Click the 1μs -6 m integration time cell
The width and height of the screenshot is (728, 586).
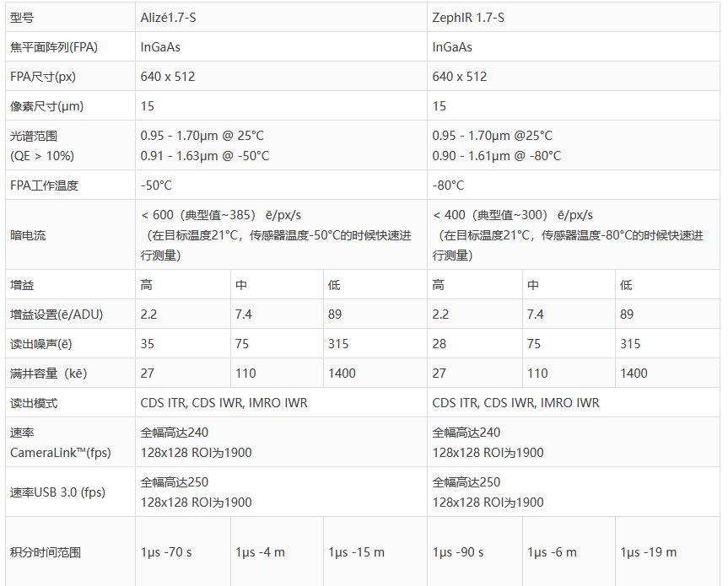[x=553, y=552]
